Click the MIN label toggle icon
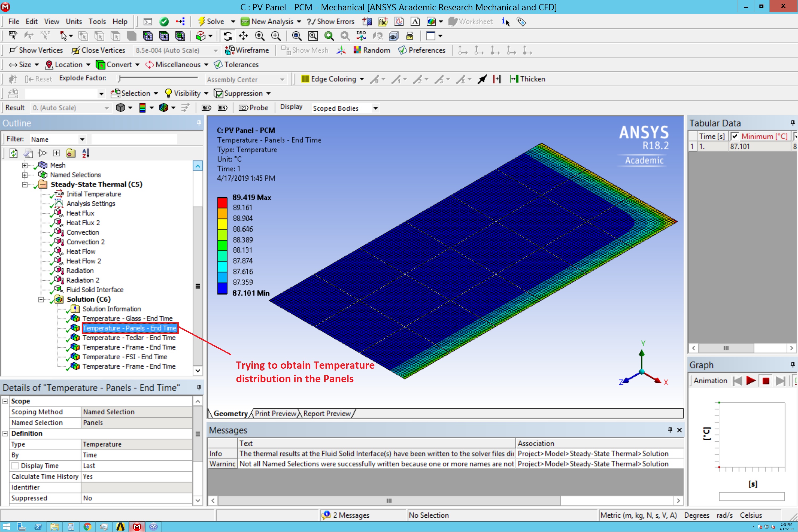Image resolution: width=798 pixels, height=532 pixels. [223, 108]
